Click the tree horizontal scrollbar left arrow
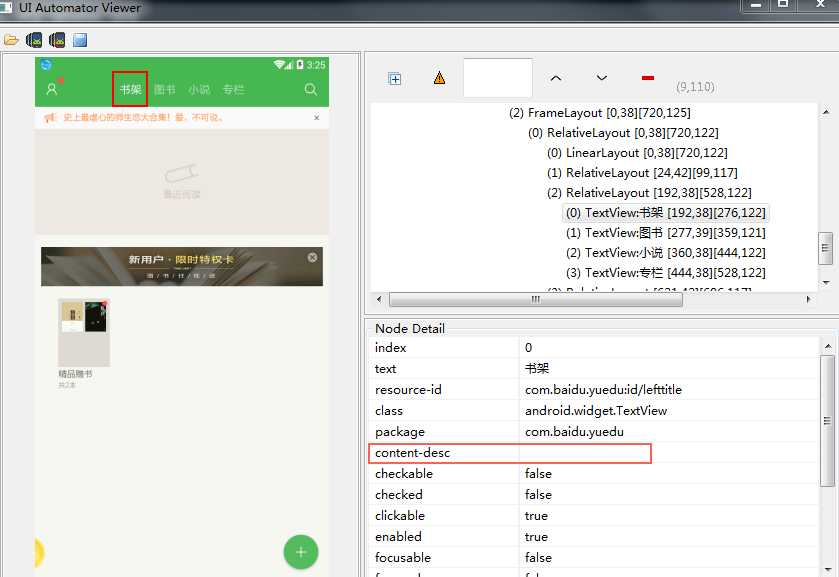 (379, 299)
